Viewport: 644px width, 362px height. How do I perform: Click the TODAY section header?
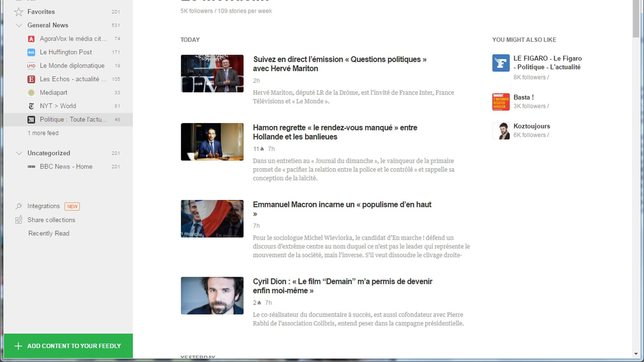[190, 40]
